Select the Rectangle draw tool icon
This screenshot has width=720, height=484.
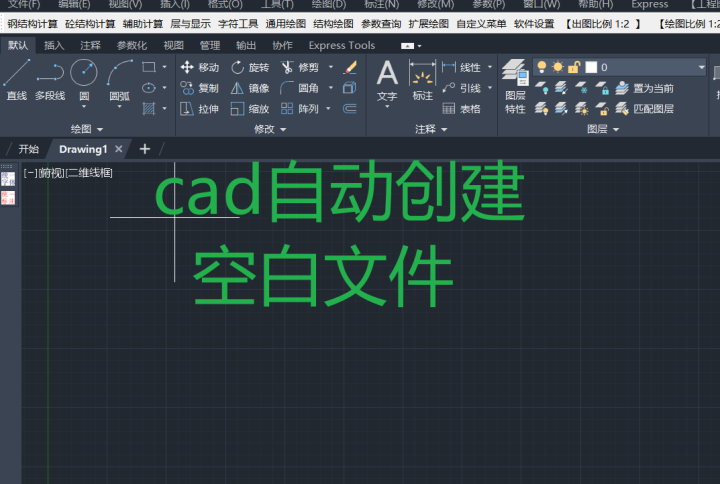[149, 67]
